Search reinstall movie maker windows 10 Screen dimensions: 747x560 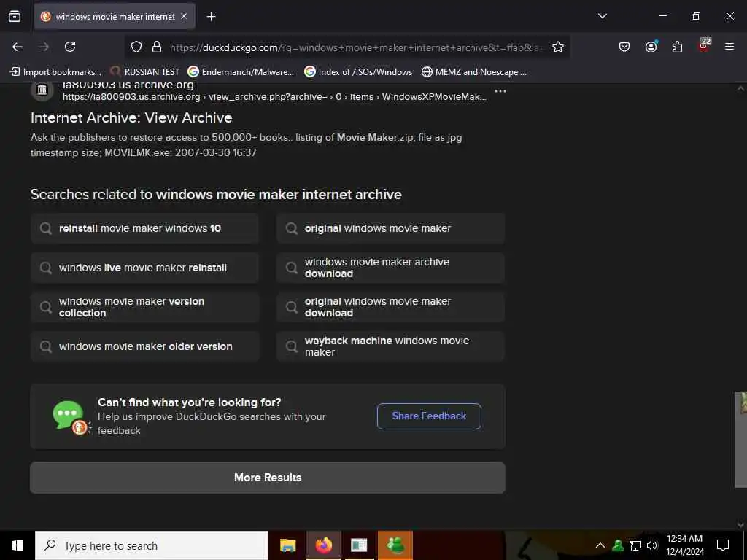click(145, 228)
